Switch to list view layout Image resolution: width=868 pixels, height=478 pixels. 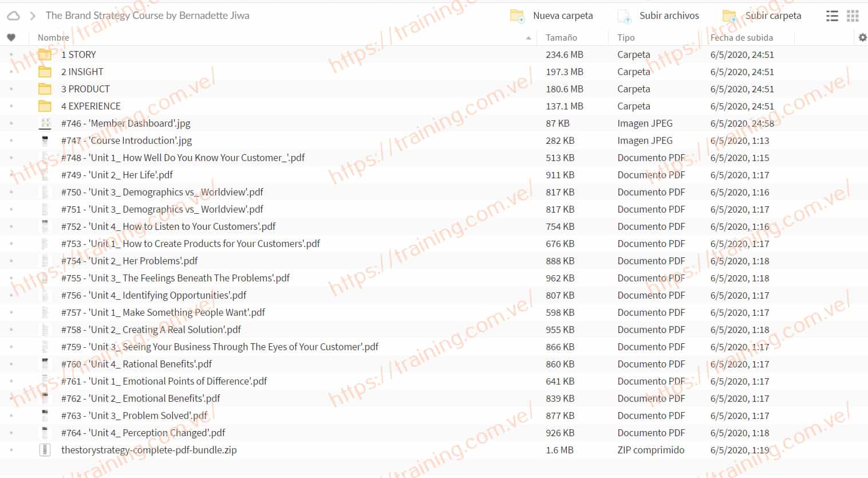click(832, 16)
